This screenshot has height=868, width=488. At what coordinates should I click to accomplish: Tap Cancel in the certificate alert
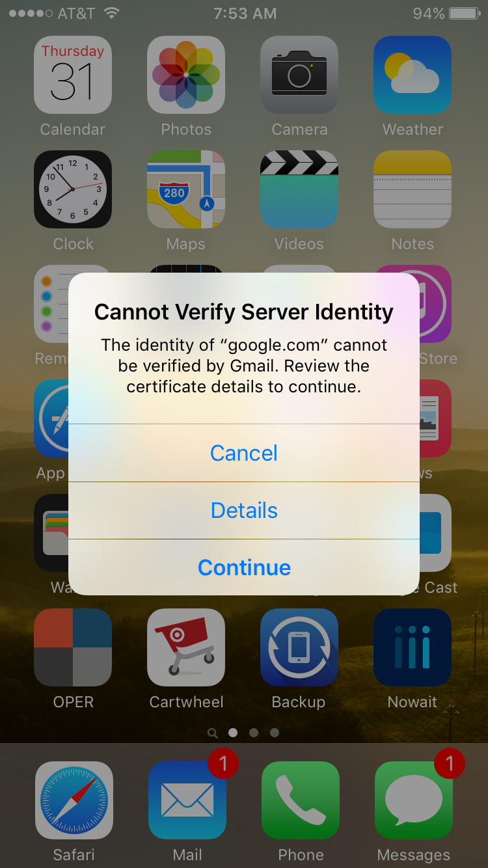[244, 453]
